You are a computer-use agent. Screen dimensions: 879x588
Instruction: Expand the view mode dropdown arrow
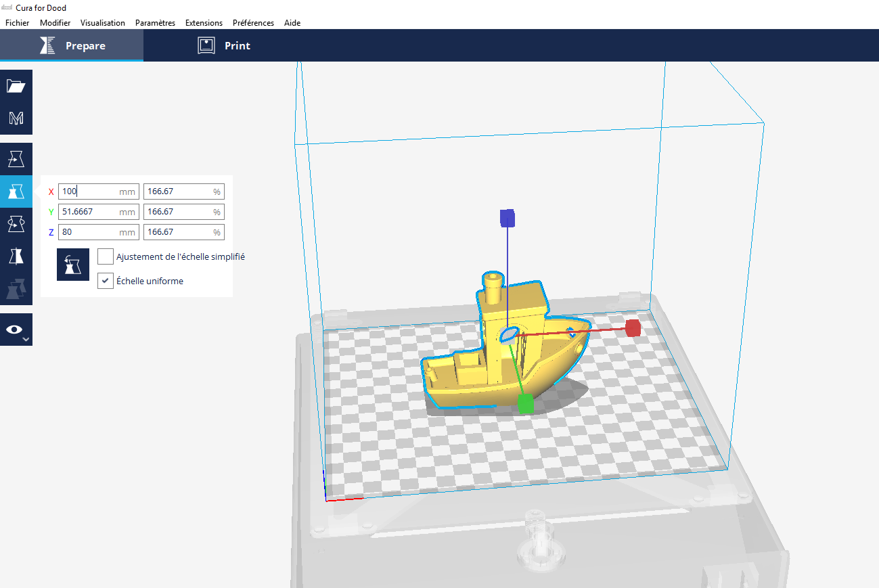click(26, 339)
